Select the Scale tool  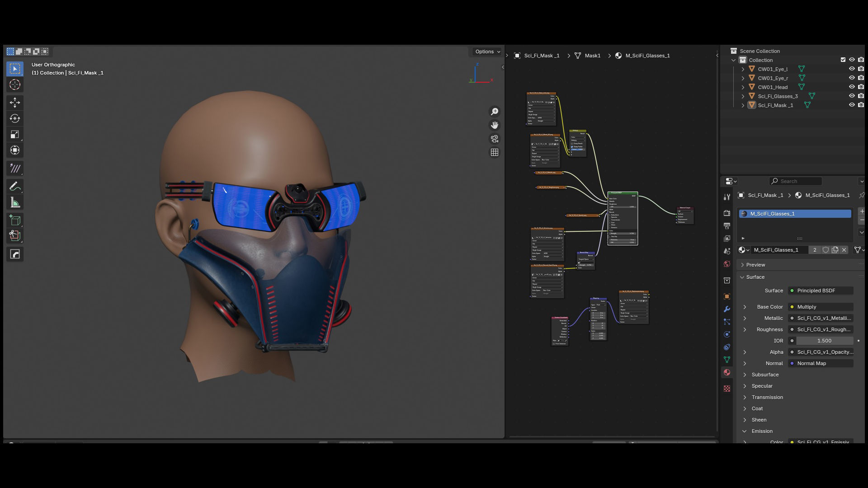tap(15, 134)
